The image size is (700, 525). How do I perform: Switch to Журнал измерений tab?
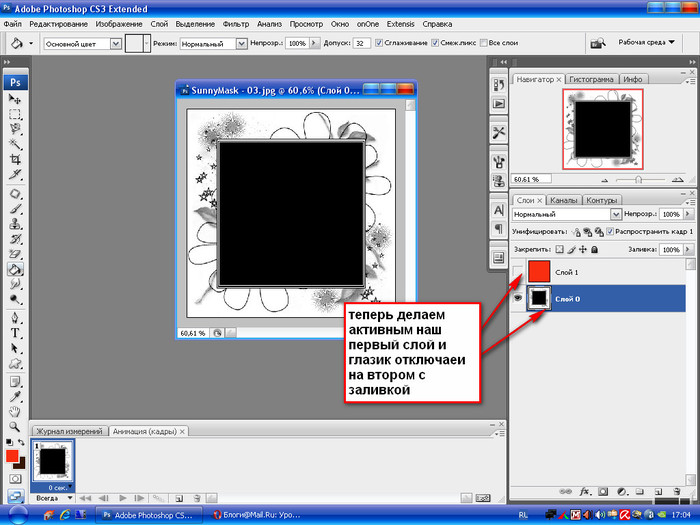pos(69,431)
